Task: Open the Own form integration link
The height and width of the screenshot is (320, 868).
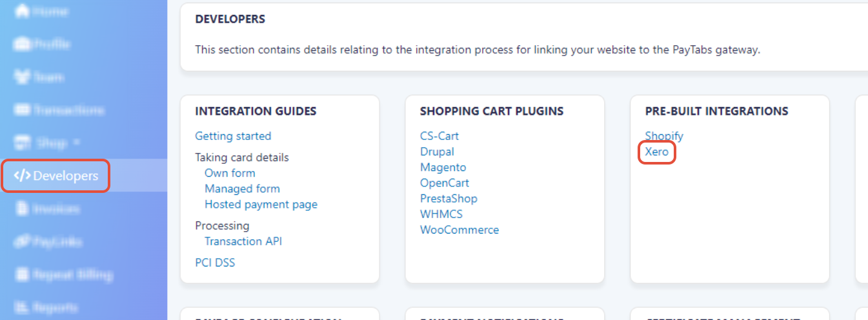Action: [x=230, y=173]
